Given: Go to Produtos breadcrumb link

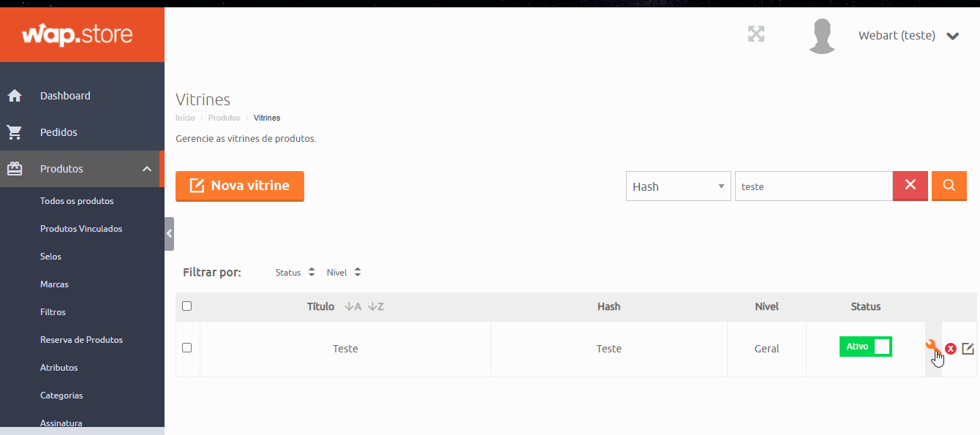Looking at the screenshot, I should [224, 118].
